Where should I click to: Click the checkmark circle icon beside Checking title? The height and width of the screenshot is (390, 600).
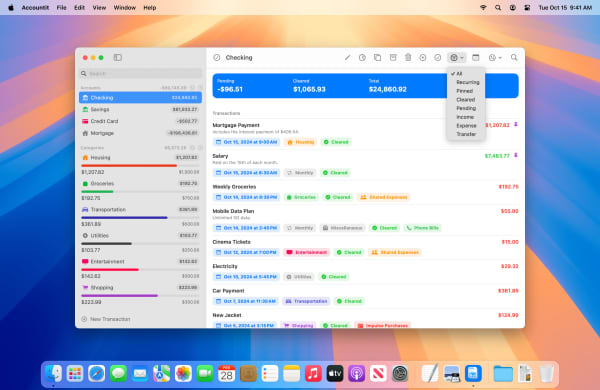tap(217, 57)
